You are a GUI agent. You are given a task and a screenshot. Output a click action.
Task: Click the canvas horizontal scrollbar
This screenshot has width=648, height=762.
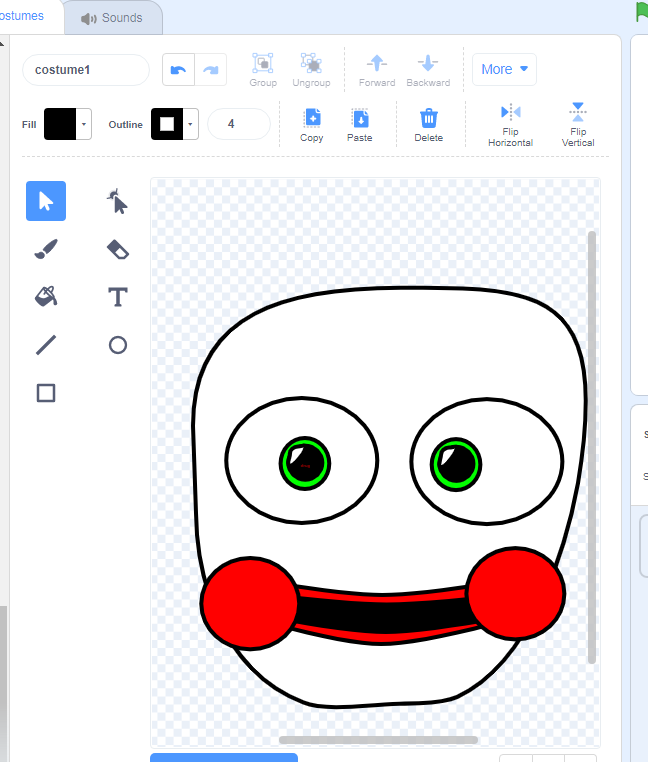[x=378, y=740]
